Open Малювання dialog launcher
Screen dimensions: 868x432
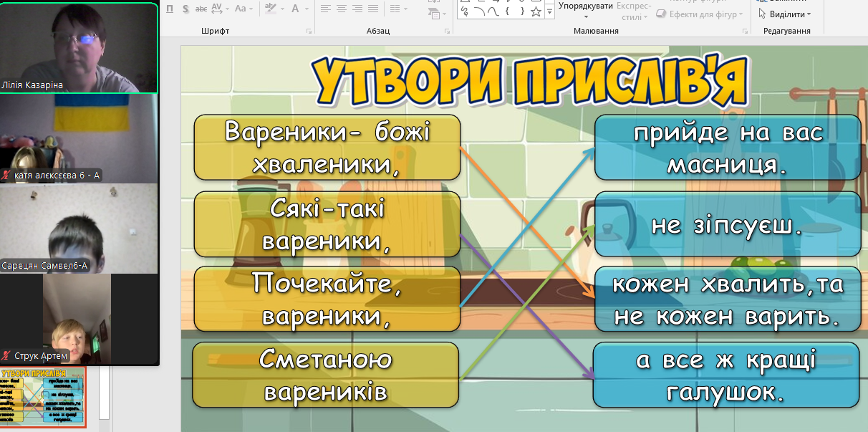744,32
